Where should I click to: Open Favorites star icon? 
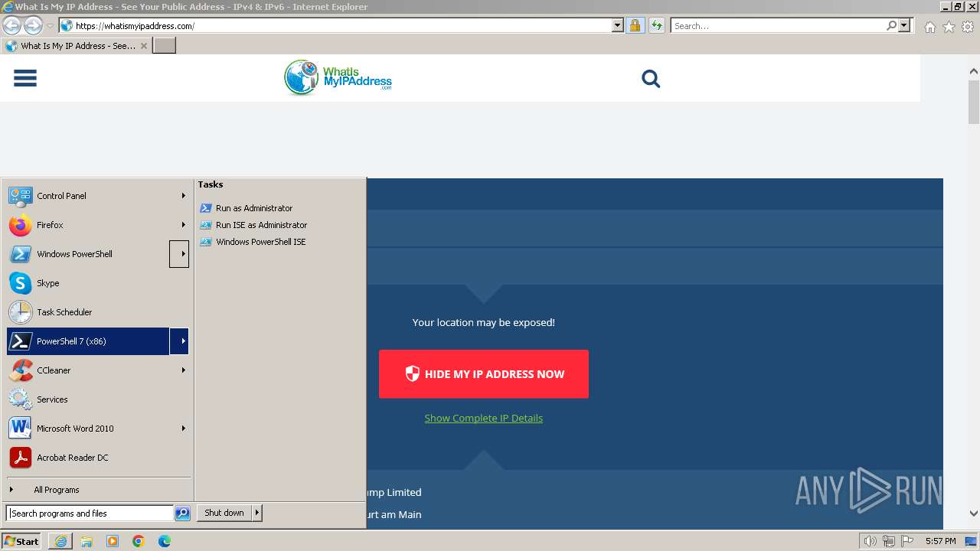[x=949, y=27]
